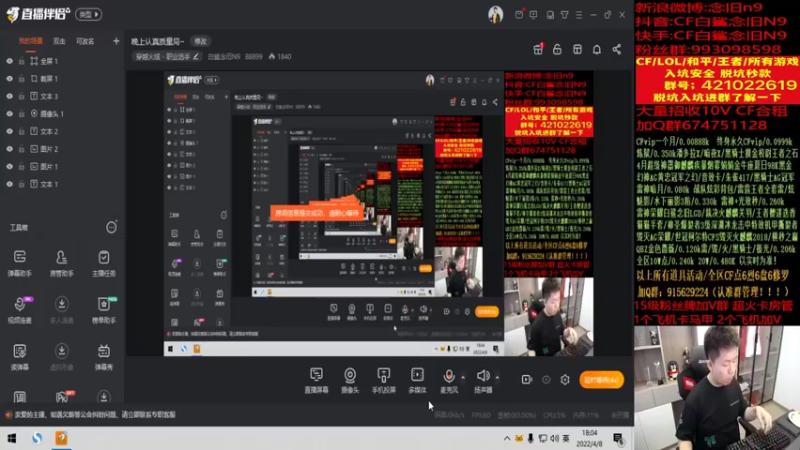Click the streamer avatar in title bar
This screenshot has height=450, width=800.
[x=495, y=15]
